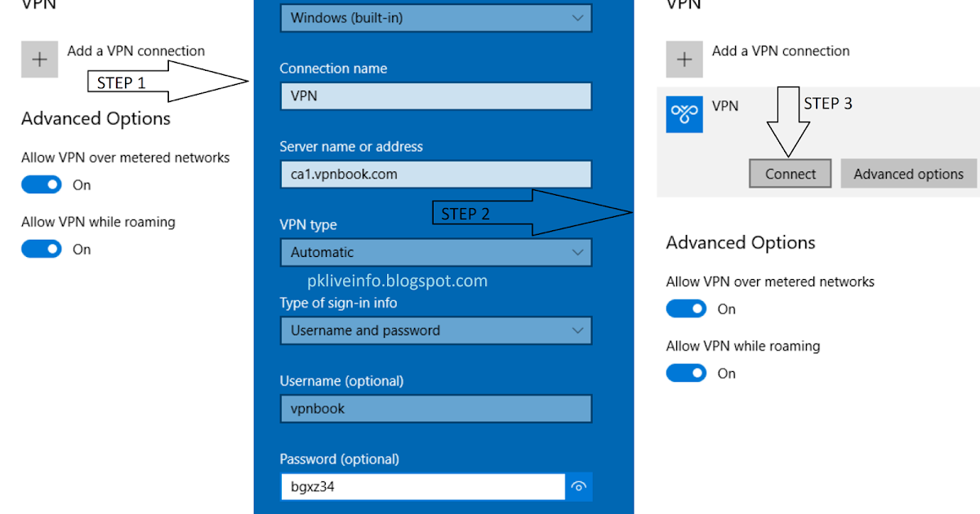Click Add a VPN connection label on left
This screenshot has width=980, height=514.
click(136, 51)
